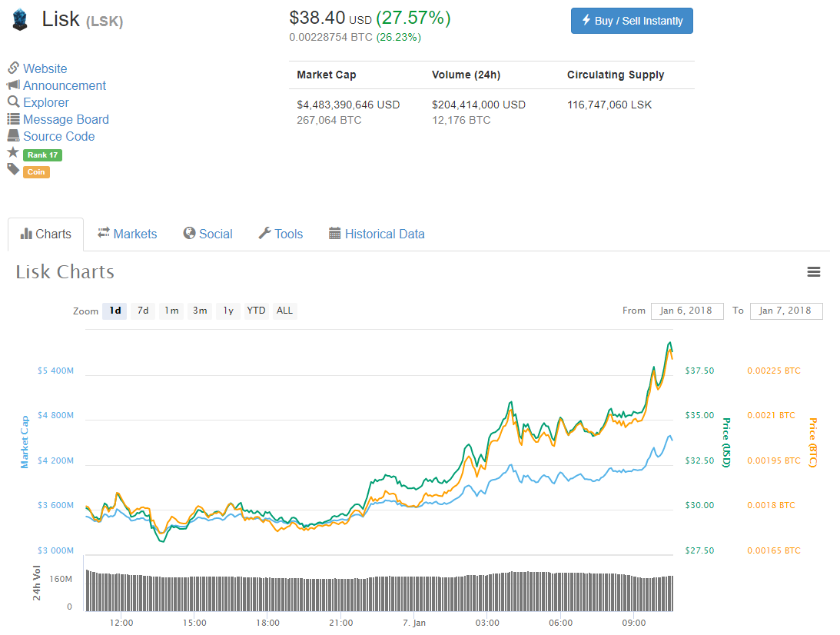Click the Market Cap column header
This screenshot has width=840, height=635.
click(327, 75)
